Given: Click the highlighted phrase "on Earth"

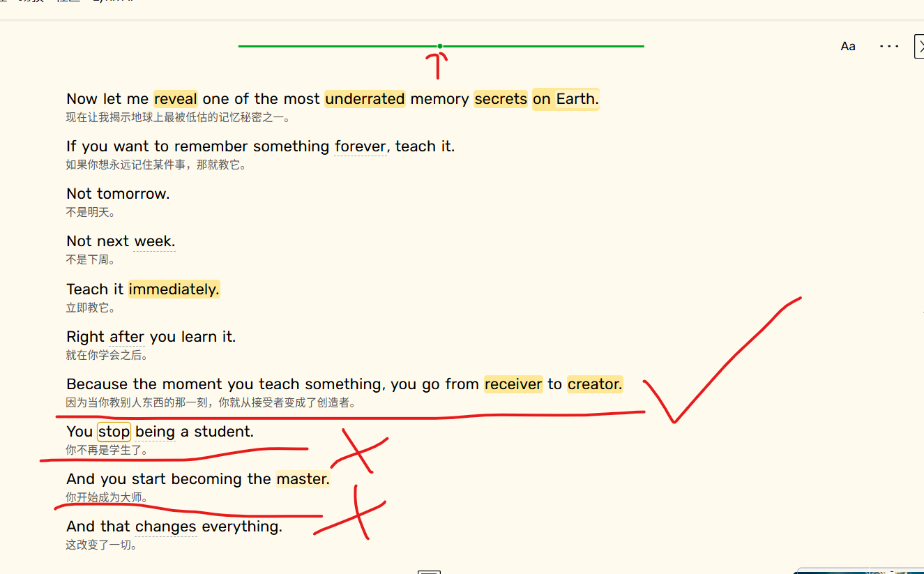Looking at the screenshot, I should click(x=566, y=99).
